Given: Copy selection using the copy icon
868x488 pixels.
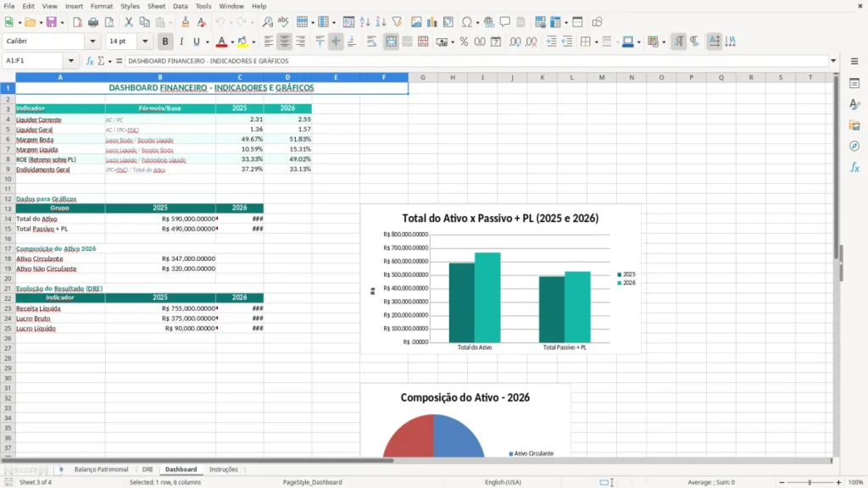Looking at the screenshot, I should (144, 22).
